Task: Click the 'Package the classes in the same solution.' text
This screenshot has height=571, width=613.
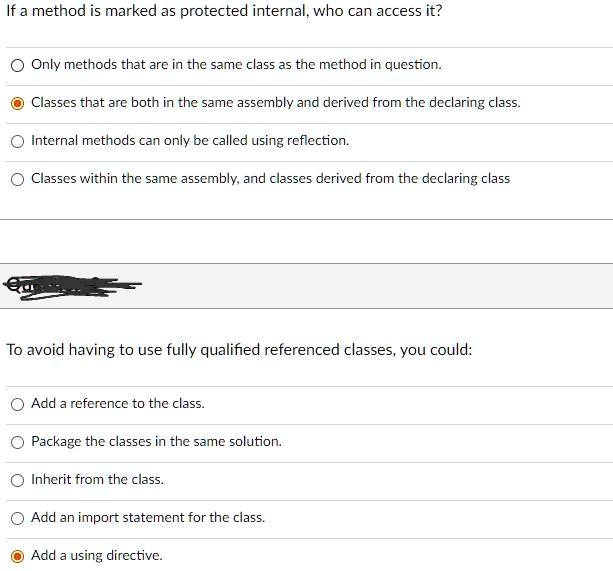Action: [x=156, y=441]
